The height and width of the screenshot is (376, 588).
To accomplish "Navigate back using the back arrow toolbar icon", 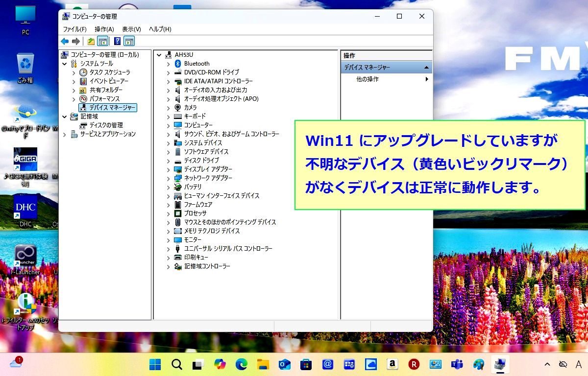I will (65, 41).
